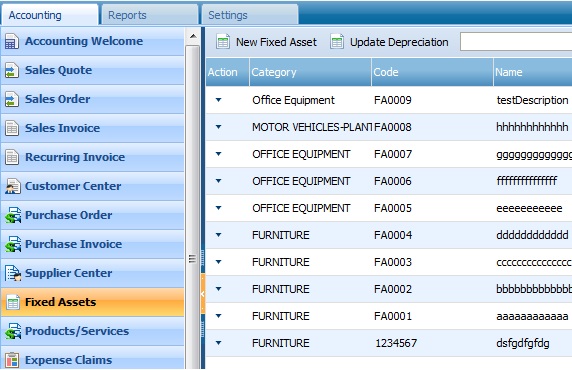The image size is (572, 370).
Task: Click the Purchase Order icon
Action: pyautogui.click(x=13, y=215)
